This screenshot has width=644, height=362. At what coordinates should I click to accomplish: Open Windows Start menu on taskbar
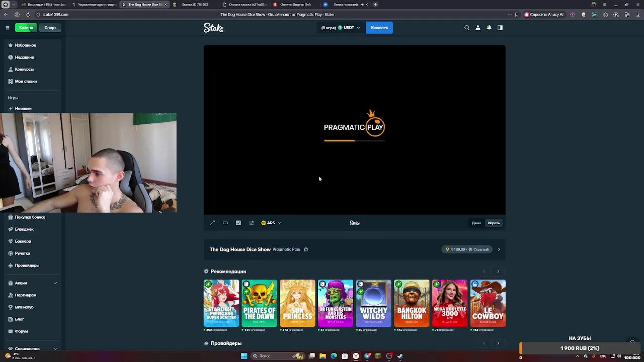tap(244, 356)
